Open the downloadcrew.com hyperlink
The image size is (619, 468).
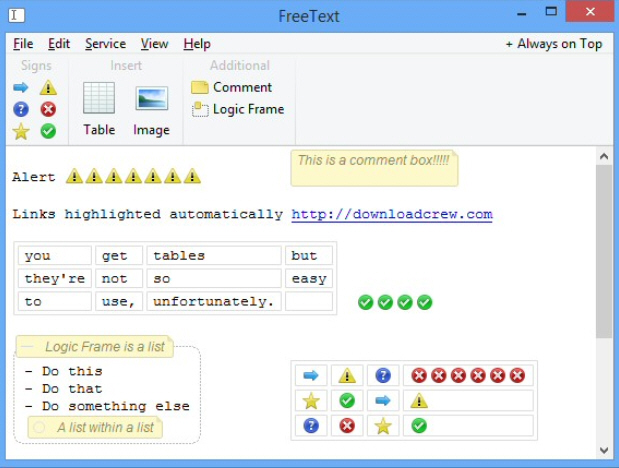click(392, 214)
